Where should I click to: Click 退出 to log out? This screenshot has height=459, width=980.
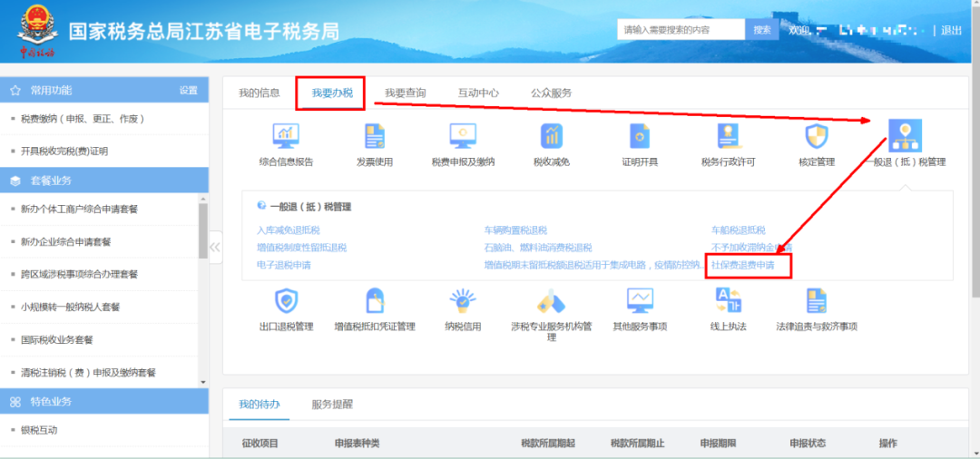[951, 30]
